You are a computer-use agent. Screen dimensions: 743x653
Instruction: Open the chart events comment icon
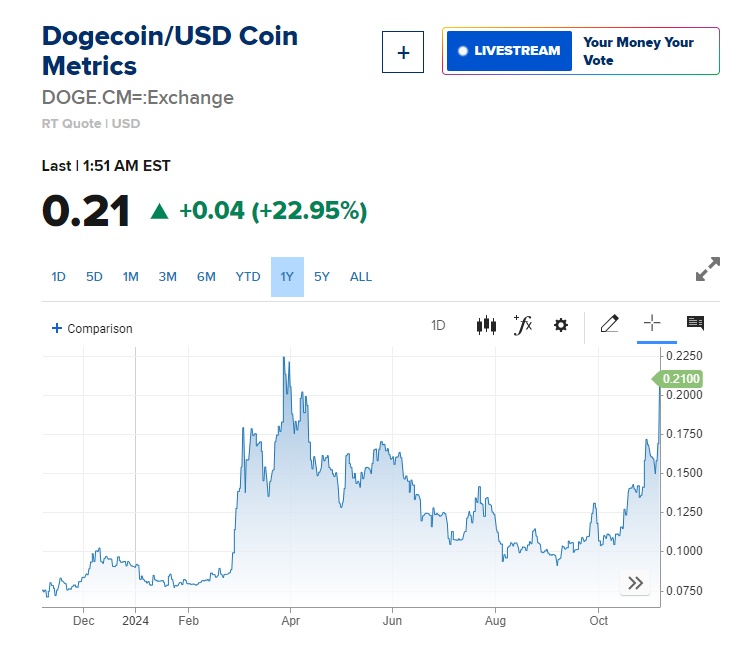point(696,323)
